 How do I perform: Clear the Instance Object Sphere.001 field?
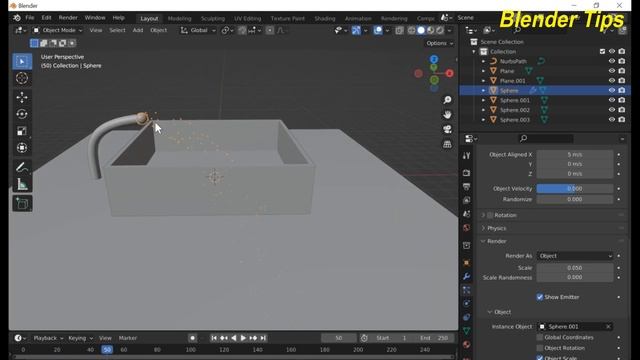[608, 327]
